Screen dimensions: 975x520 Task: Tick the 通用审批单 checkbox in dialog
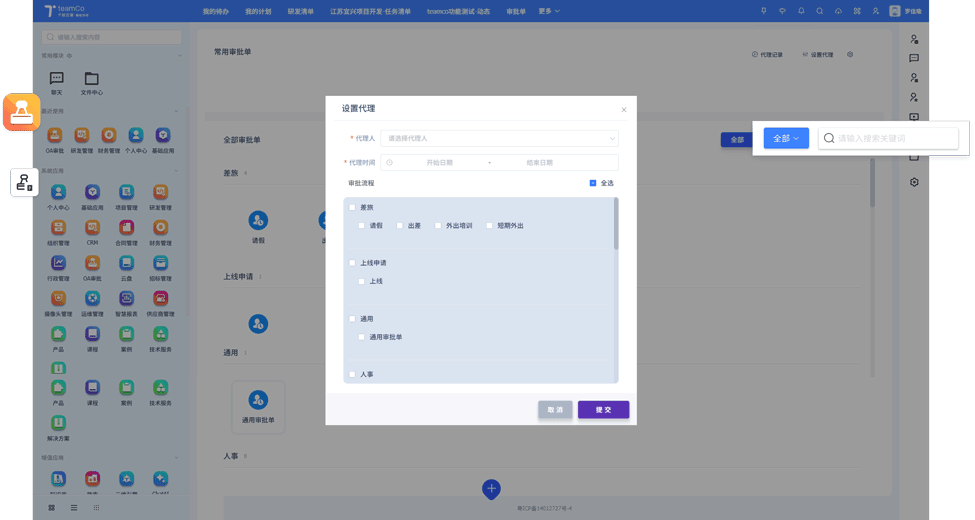[x=362, y=337]
